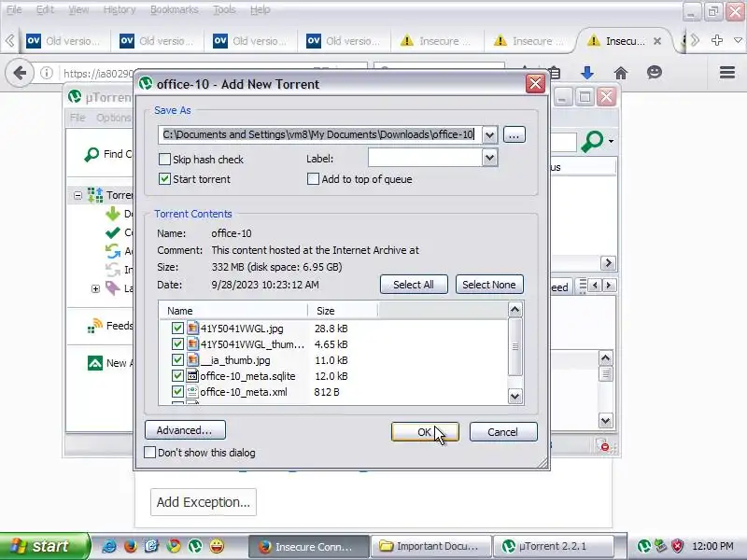Click the smiley face quick launch icon

(x=217, y=546)
